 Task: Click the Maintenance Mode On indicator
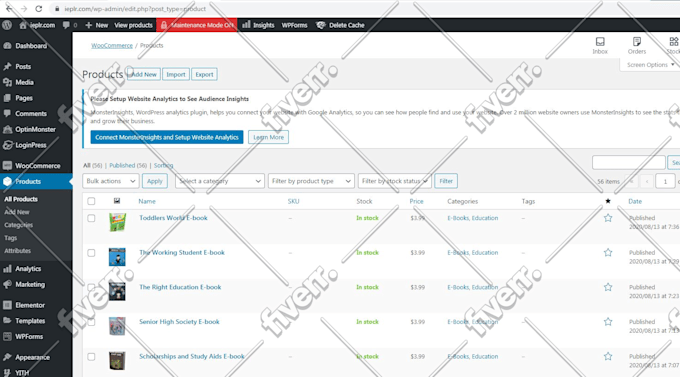[197, 25]
